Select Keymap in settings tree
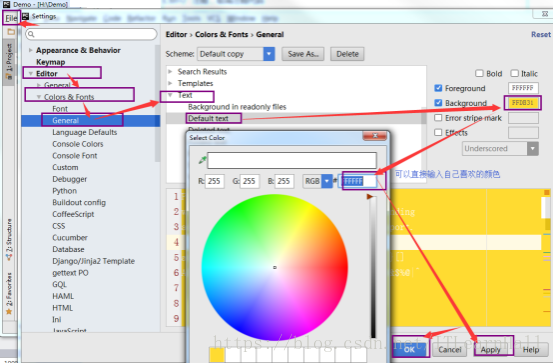554x363 pixels. (51, 62)
